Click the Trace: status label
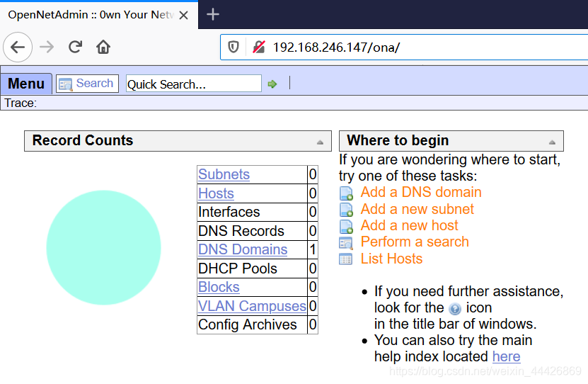This screenshot has height=384, width=588. (21, 103)
